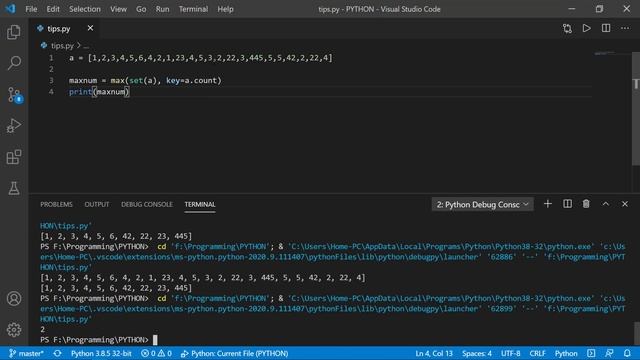Image resolution: width=640 pixels, height=360 pixels.
Task: Open the Explorer view in the activity bar
Action: point(14,32)
